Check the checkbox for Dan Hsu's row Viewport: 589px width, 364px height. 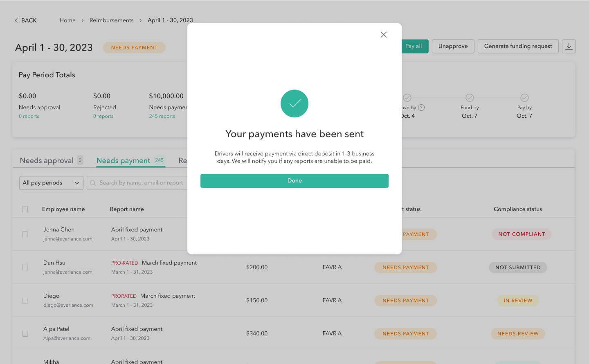(25, 267)
